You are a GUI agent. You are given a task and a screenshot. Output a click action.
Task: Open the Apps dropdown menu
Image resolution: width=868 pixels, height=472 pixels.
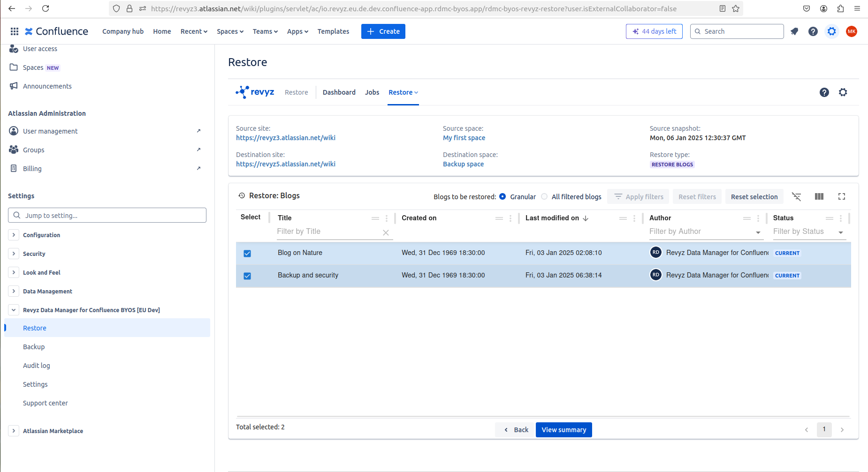[297, 31]
